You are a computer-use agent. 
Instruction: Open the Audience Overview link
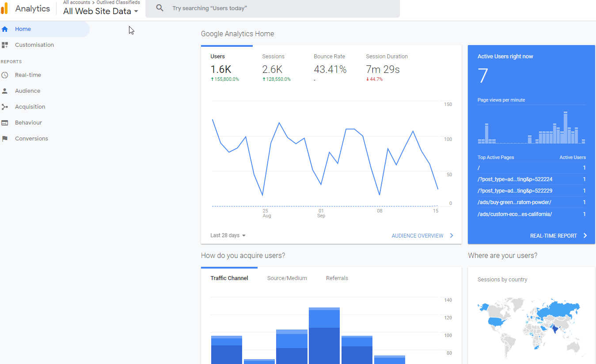pos(418,236)
